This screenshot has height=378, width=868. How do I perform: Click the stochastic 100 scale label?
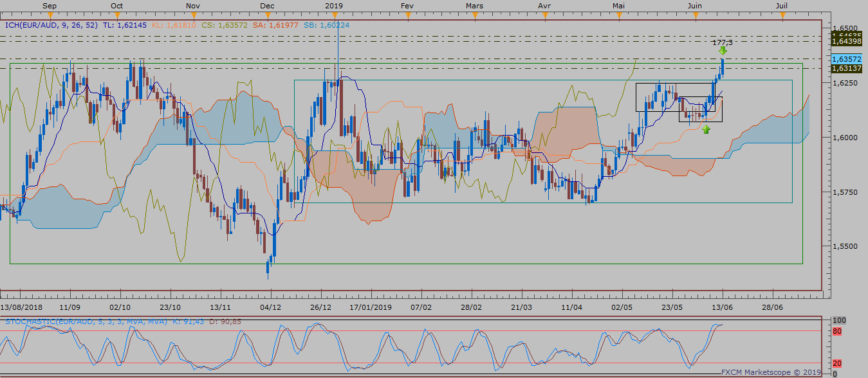click(839, 319)
